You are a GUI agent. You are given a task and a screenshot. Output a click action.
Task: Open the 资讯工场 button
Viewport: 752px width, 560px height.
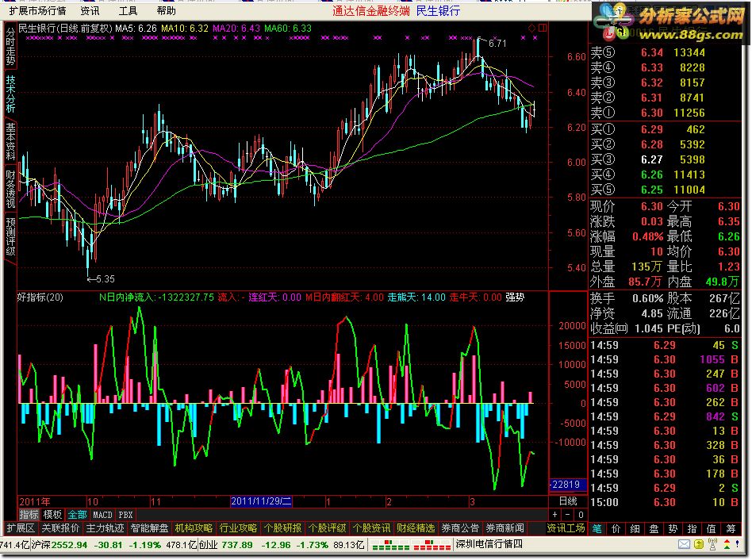click(566, 528)
